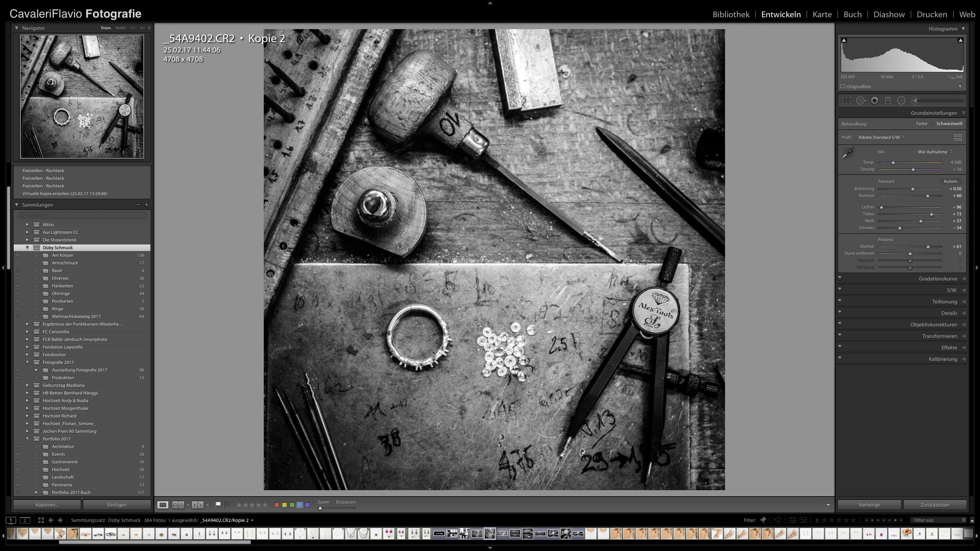This screenshot has width=980, height=551.
Task: Remove collection with minus icon
Action: pyautogui.click(x=138, y=205)
